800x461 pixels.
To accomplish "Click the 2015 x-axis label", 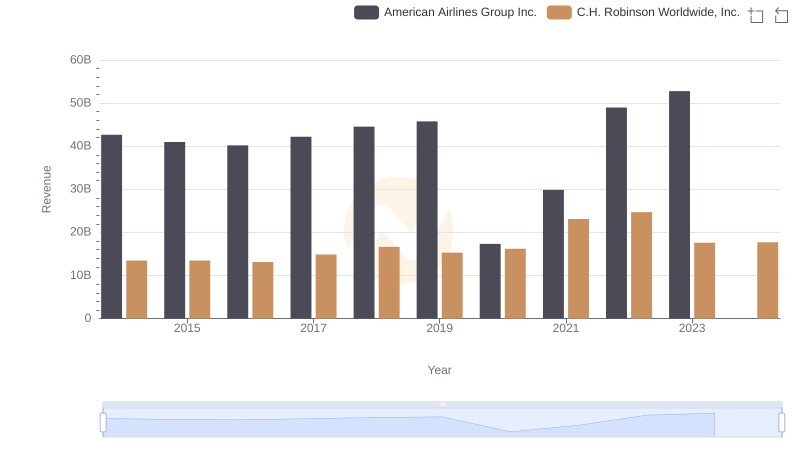I will pyautogui.click(x=187, y=328).
